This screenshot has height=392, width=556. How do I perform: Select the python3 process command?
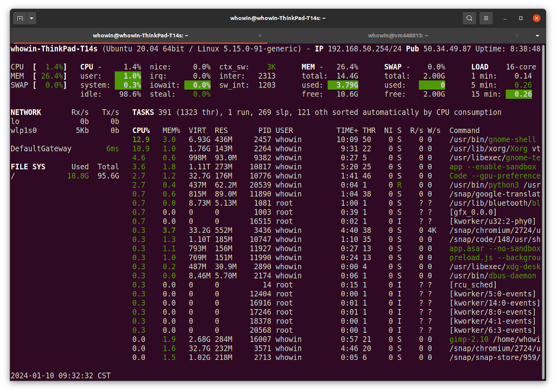(x=495, y=185)
